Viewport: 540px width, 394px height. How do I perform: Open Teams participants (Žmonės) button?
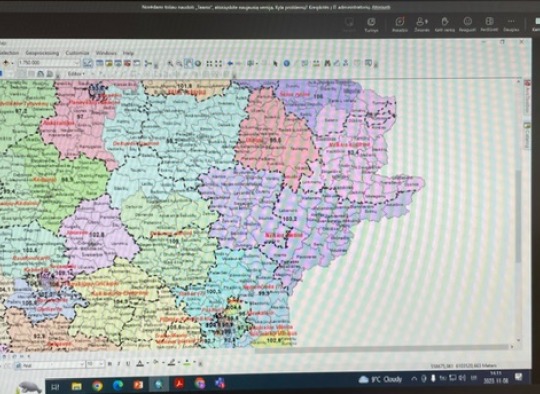click(x=422, y=24)
